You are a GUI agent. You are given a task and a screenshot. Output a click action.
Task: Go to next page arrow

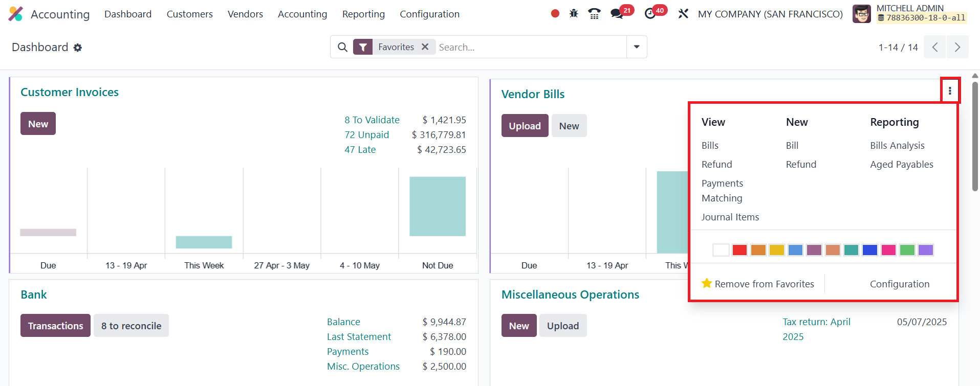(x=957, y=47)
